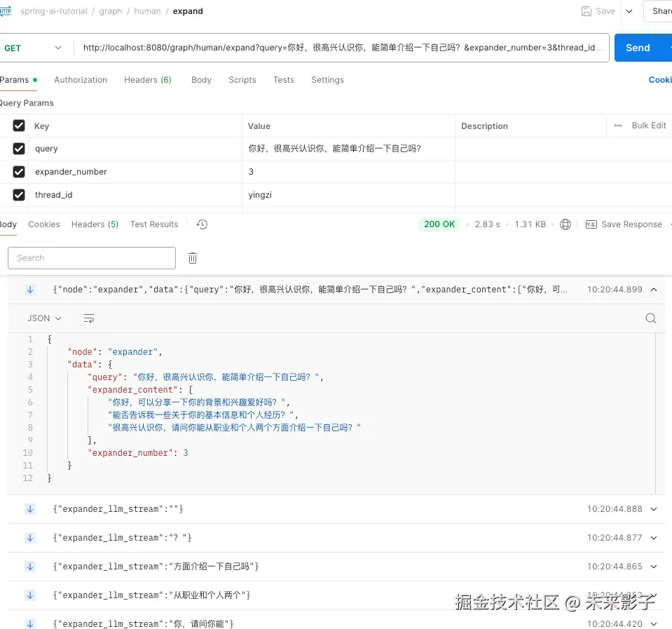Open the Settings tab
The height and width of the screenshot is (629, 672).
pos(327,80)
